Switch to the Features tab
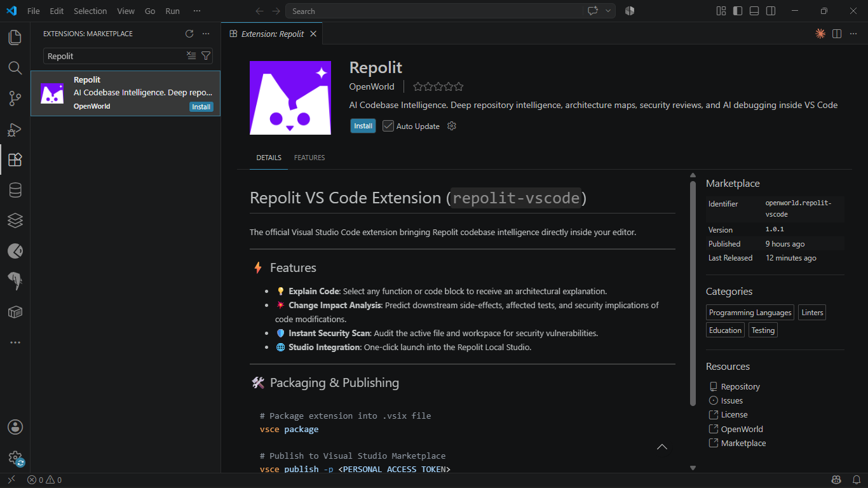Screen dimensions: 868x488 click(309, 158)
